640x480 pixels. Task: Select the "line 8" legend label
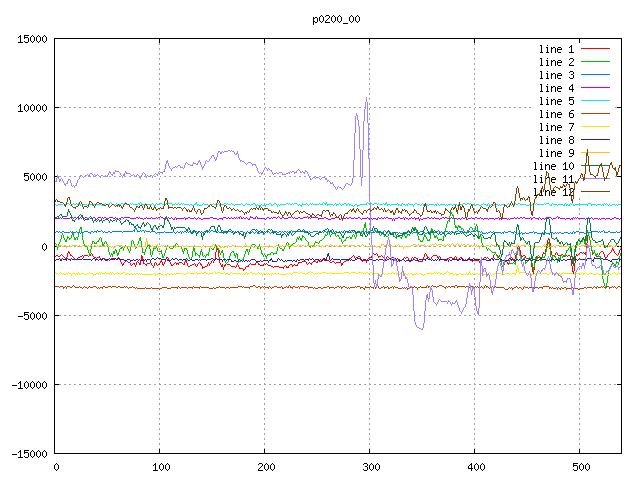point(556,140)
